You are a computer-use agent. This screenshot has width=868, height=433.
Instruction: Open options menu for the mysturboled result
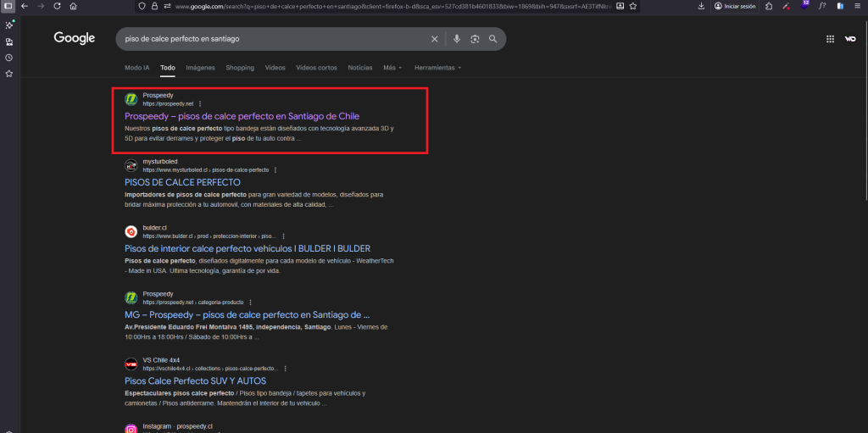coord(275,170)
